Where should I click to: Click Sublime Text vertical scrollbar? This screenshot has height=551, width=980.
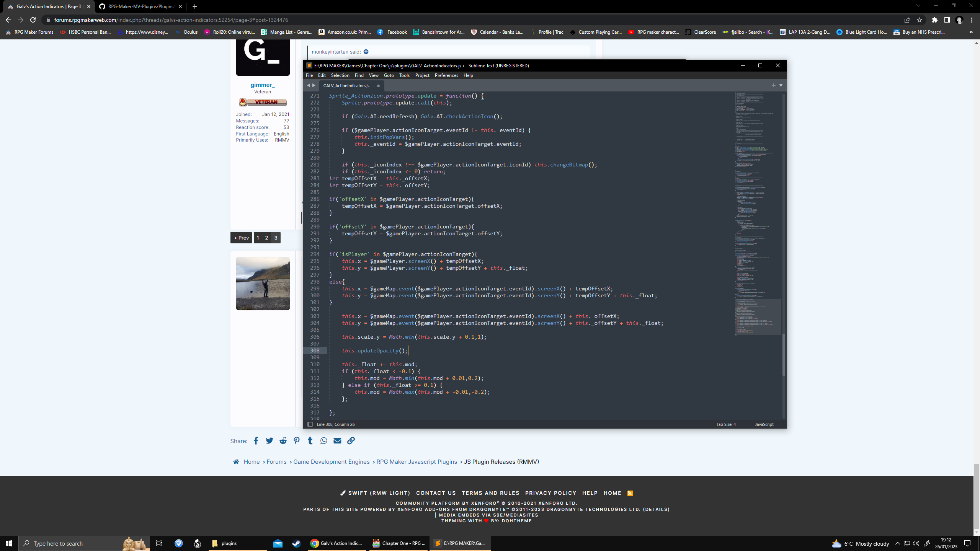[x=783, y=354]
